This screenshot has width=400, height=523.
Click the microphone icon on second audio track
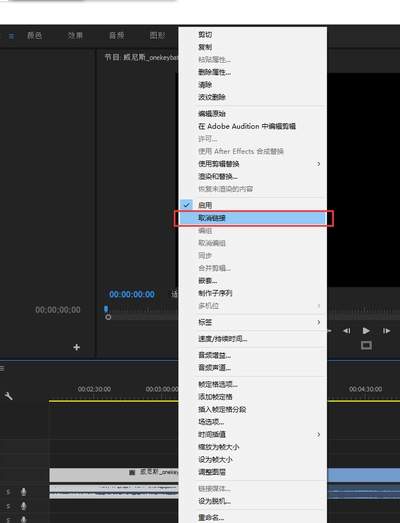24,506
